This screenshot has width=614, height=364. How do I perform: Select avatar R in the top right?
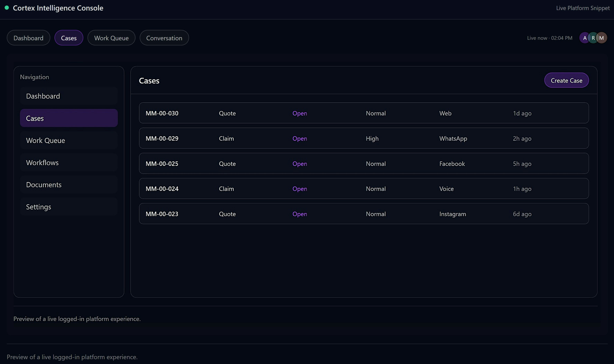[x=593, y=38]
